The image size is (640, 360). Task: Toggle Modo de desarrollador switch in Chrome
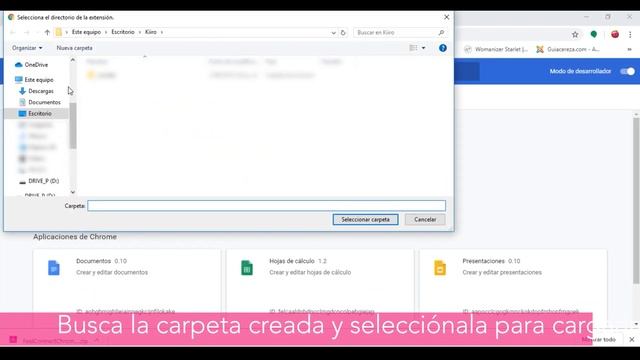pos(627,71)
